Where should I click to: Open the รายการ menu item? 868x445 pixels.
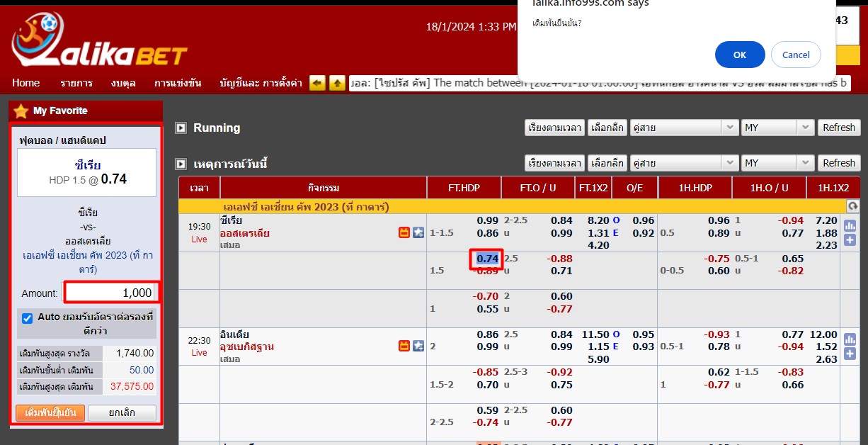pyautogui.click(x=76, y=83)
